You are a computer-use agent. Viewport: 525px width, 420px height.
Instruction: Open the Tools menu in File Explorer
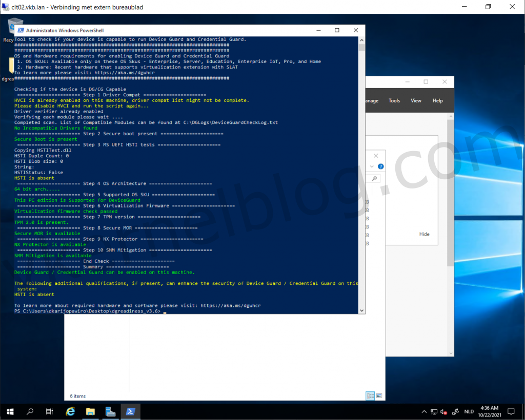(x=394, y=100)
